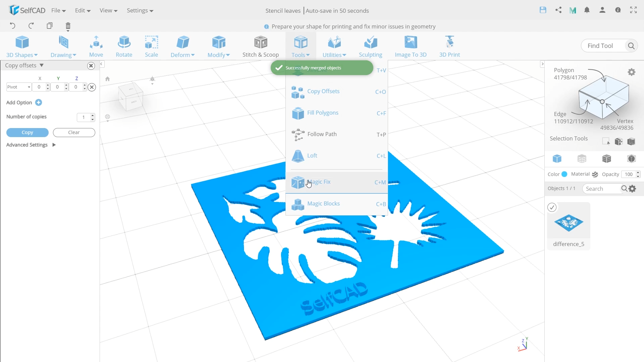Select the Stitch & Scoop tool

coord(261,46)
